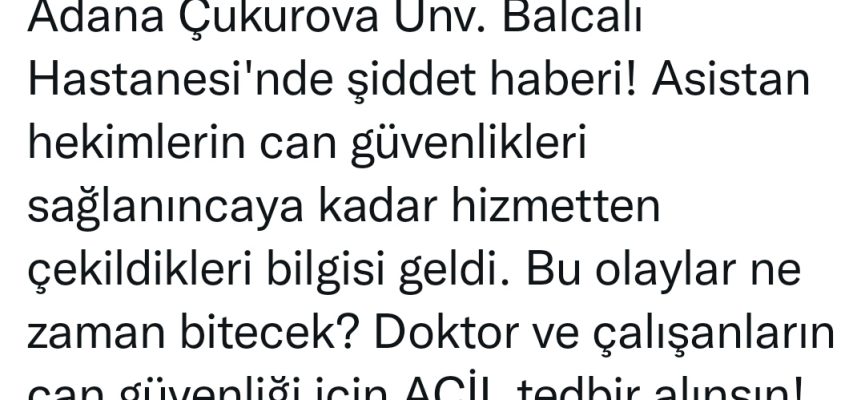Click the word "Hastanesi'nde"
The width and height of the screenshot is (865, 400).
(x=180, y=80)
